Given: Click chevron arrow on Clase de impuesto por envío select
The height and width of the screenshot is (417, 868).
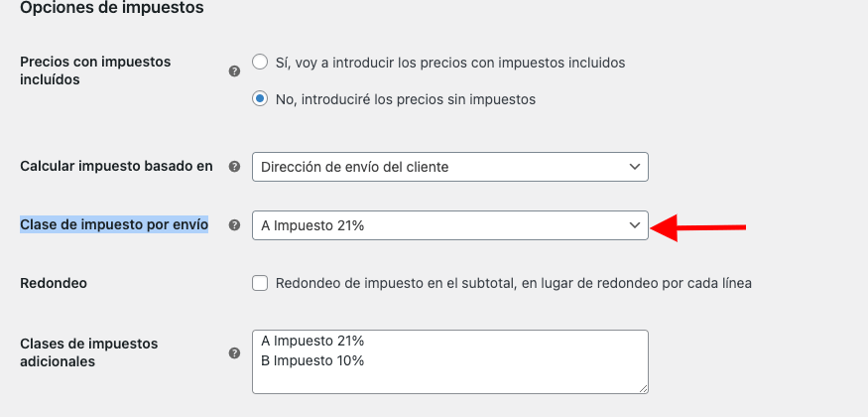Looking at the screenshot, I should [x=635, y=225].
